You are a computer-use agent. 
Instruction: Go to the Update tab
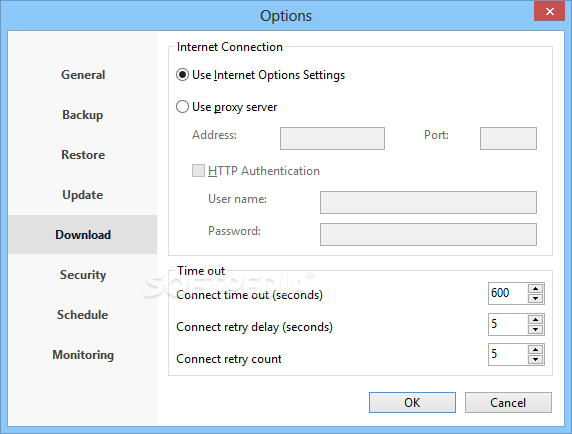[83, 195]
